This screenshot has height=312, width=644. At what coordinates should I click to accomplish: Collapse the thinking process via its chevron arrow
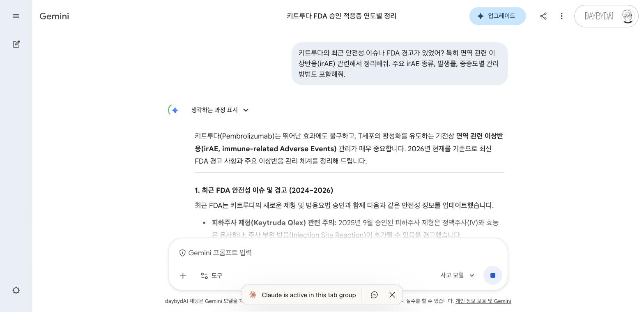246,110
